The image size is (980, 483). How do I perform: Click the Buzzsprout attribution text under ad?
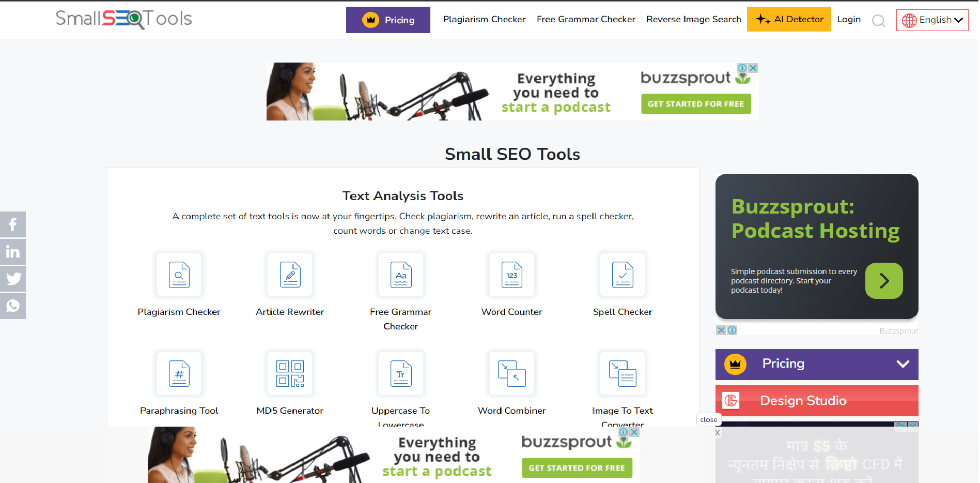pyautogui.click(x=899, y=331)
